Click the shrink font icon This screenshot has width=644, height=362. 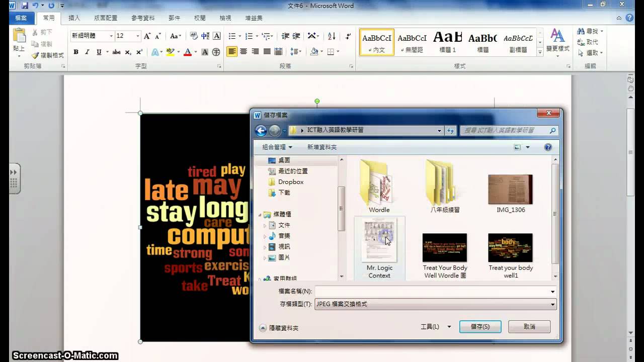[x=158, y=36]
